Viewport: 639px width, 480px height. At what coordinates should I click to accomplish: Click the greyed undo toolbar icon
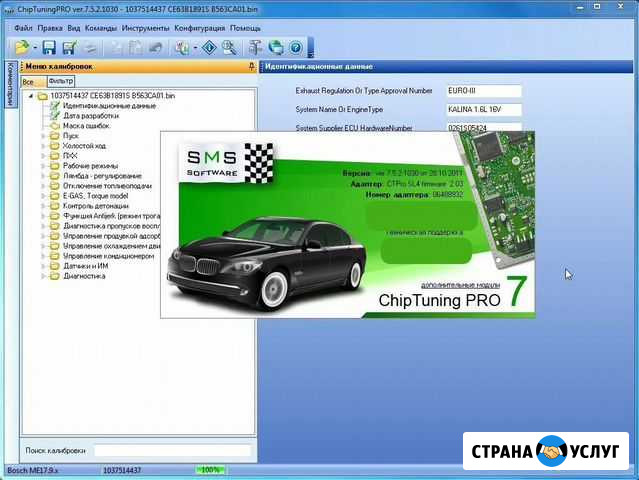tap(155, 48)
